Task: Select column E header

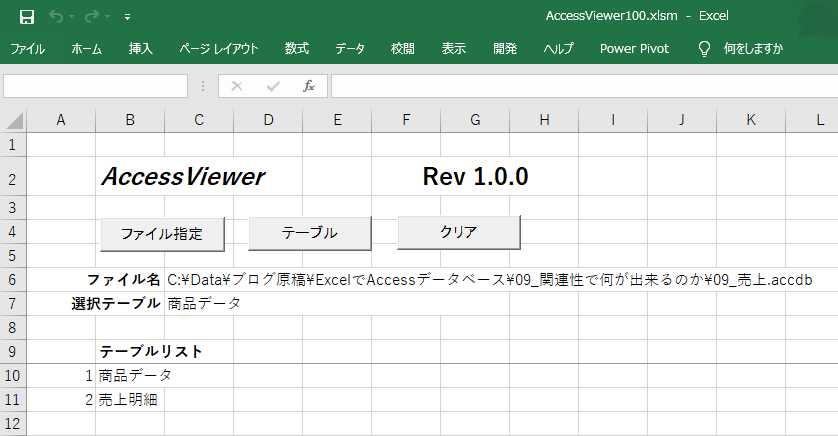Action: click(x=337, y=120)
